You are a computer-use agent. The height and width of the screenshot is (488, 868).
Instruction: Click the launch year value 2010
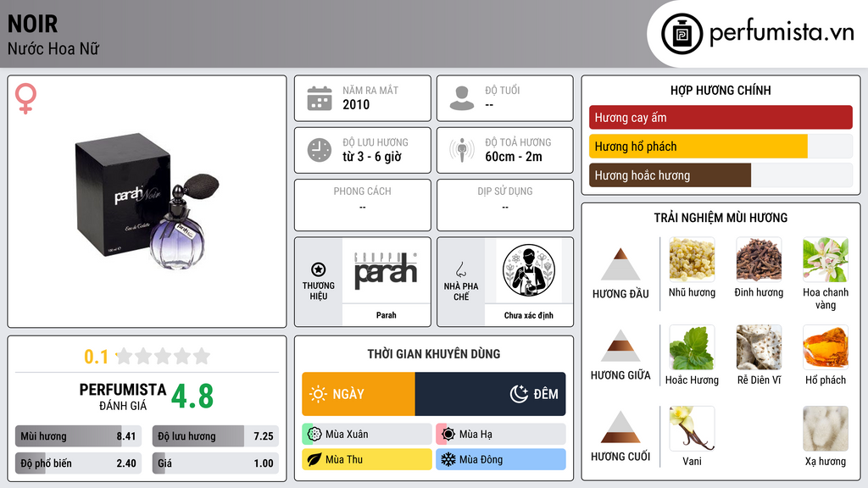pos(356,104)
